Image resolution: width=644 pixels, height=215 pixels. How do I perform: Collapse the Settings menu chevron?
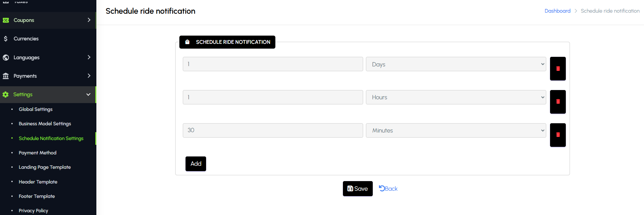point(88,94)
